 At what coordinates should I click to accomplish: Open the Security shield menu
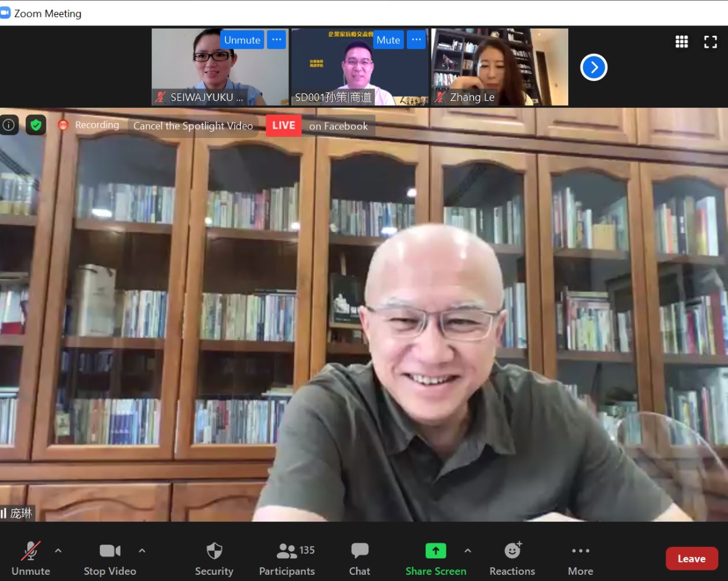click(x=214, y=558)
